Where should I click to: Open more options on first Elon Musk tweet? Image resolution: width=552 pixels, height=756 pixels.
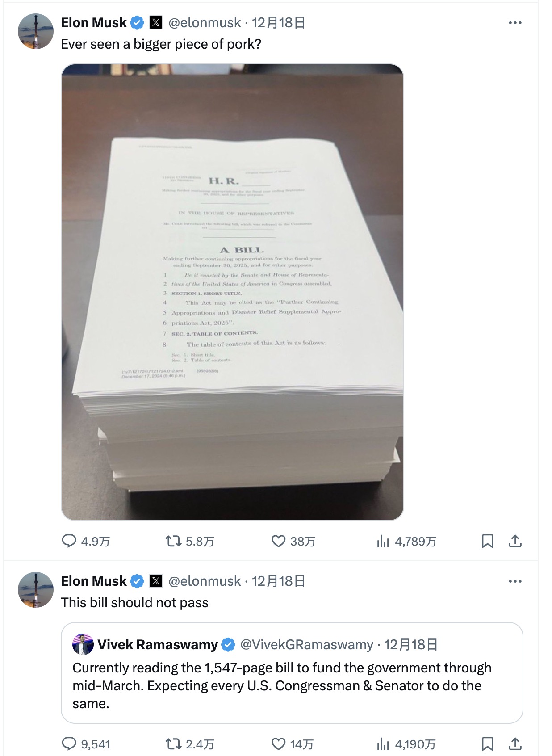pos(515,23)
